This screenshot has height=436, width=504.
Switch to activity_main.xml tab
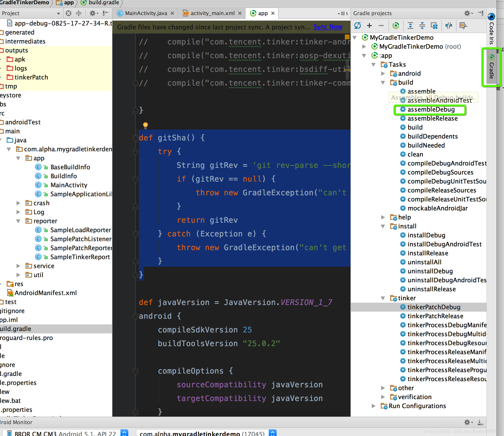pos(212,13)
